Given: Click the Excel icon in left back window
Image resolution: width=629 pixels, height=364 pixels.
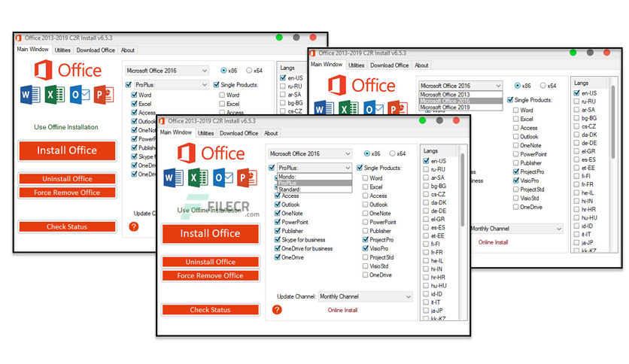Looking at the screenshot, I should click(x=55, y=95).
